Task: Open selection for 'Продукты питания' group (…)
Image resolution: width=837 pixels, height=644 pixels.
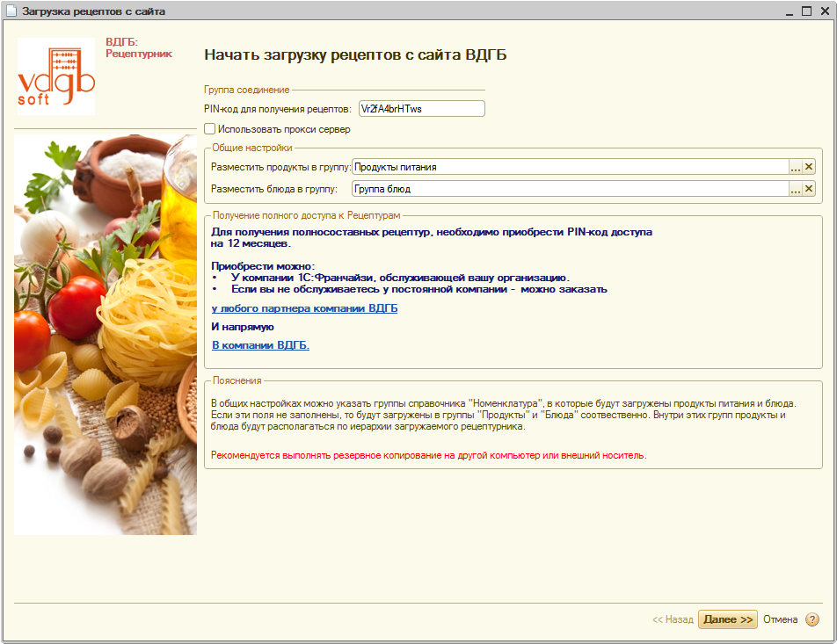Action: point(796,167)
